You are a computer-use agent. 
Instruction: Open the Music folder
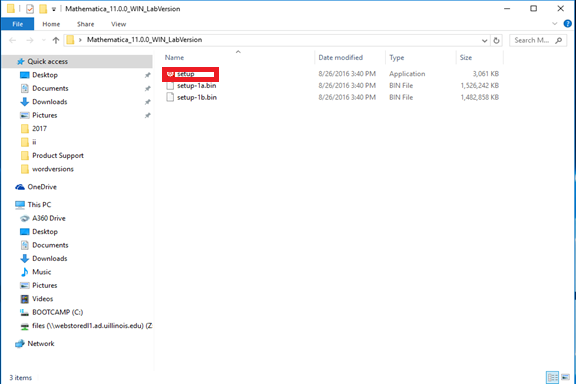pos(42,272)
